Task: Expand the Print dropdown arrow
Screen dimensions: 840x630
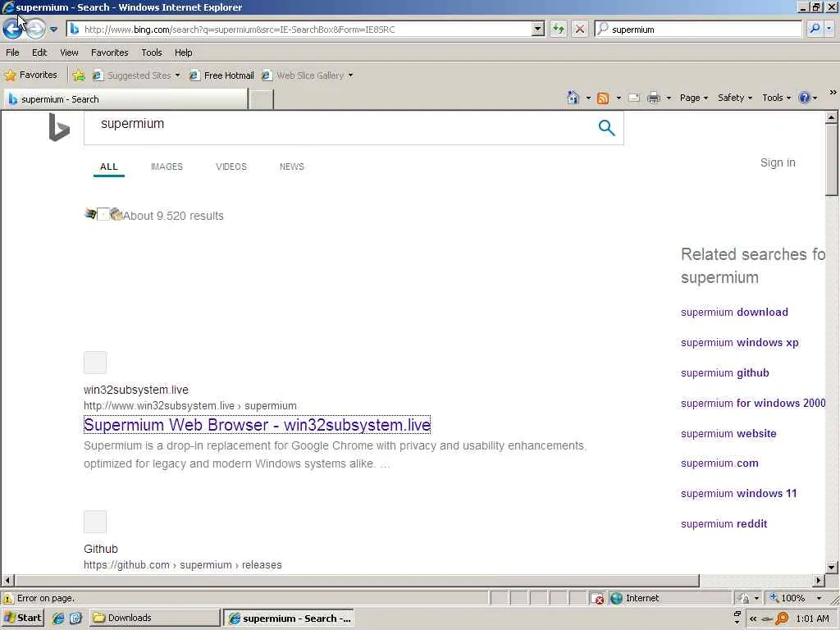Action: click(669, 98)
